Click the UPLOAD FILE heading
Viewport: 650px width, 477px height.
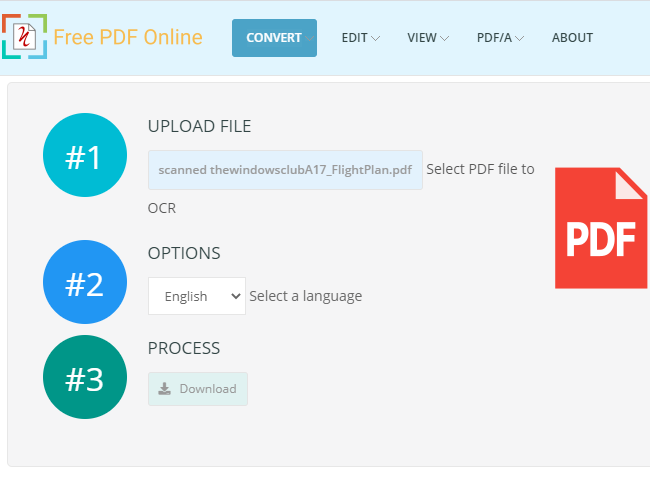[x=199, y=126]
